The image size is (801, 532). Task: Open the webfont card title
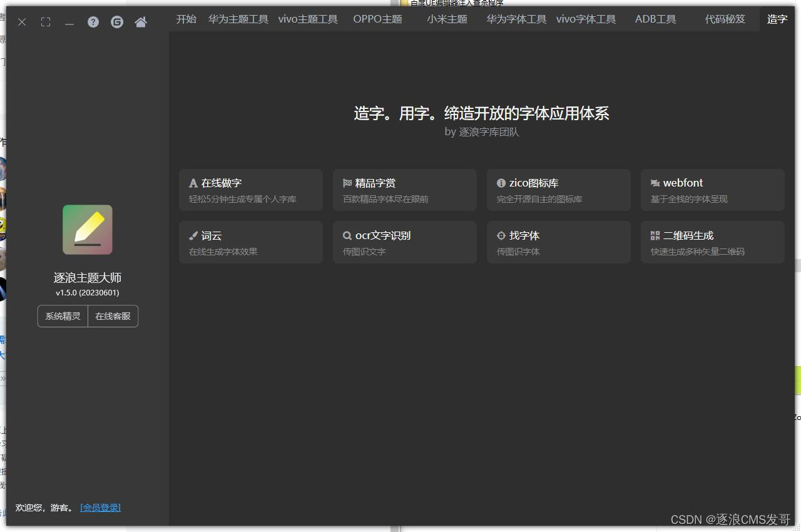click(x=683, y=183)
